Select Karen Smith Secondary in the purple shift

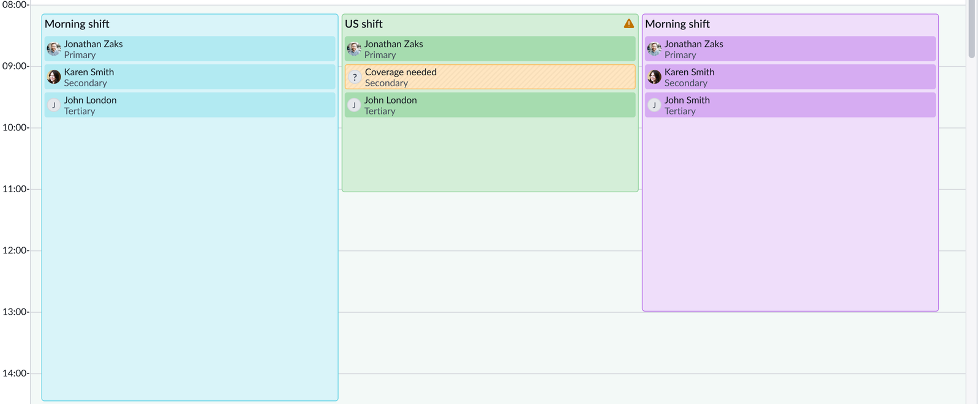790,77
